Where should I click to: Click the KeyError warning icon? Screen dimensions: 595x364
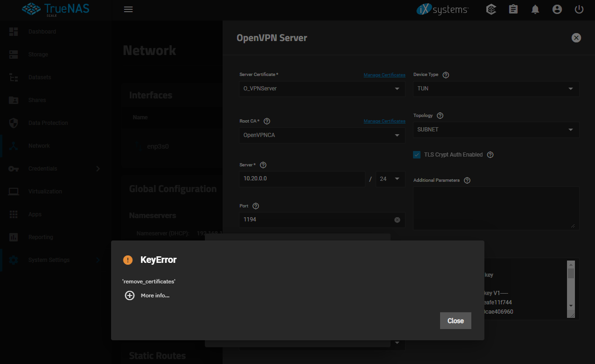click(x=128, y=260)
